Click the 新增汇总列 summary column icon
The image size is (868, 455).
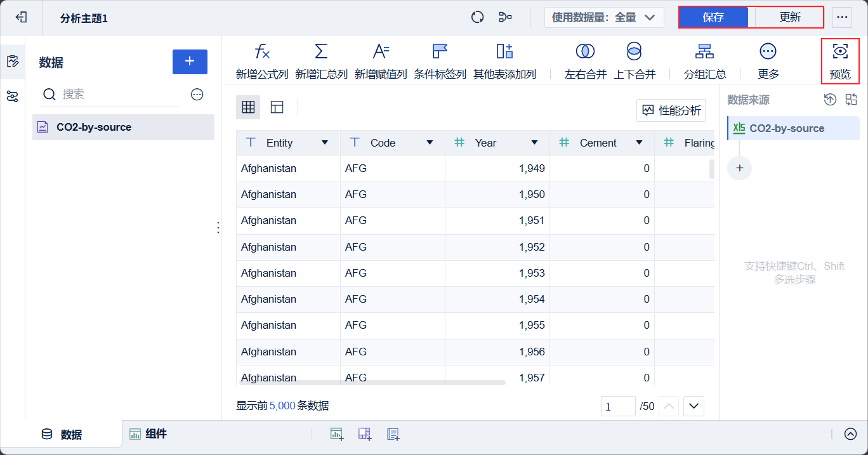[321, 52]
